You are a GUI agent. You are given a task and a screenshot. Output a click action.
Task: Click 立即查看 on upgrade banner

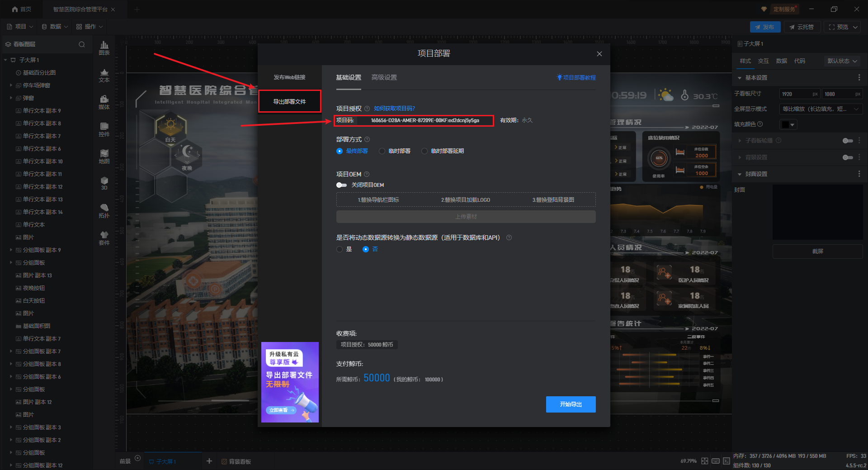[x=281, y=410]
